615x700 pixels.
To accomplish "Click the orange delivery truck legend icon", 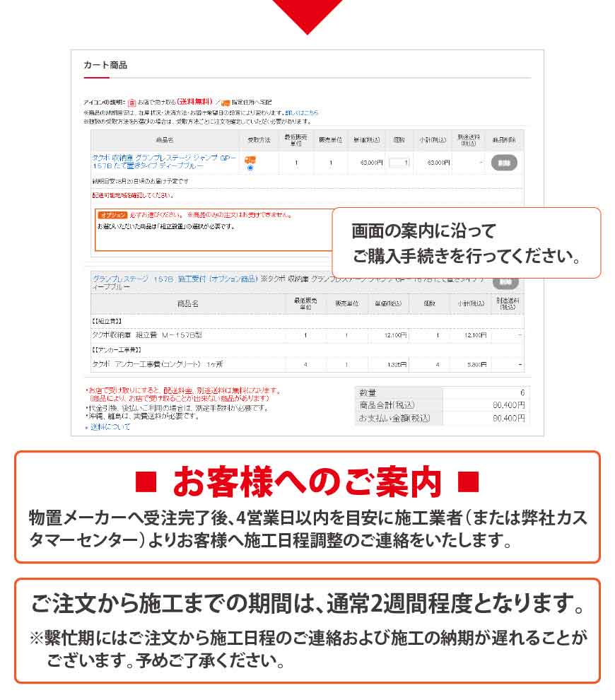I will tap(225, 102).
